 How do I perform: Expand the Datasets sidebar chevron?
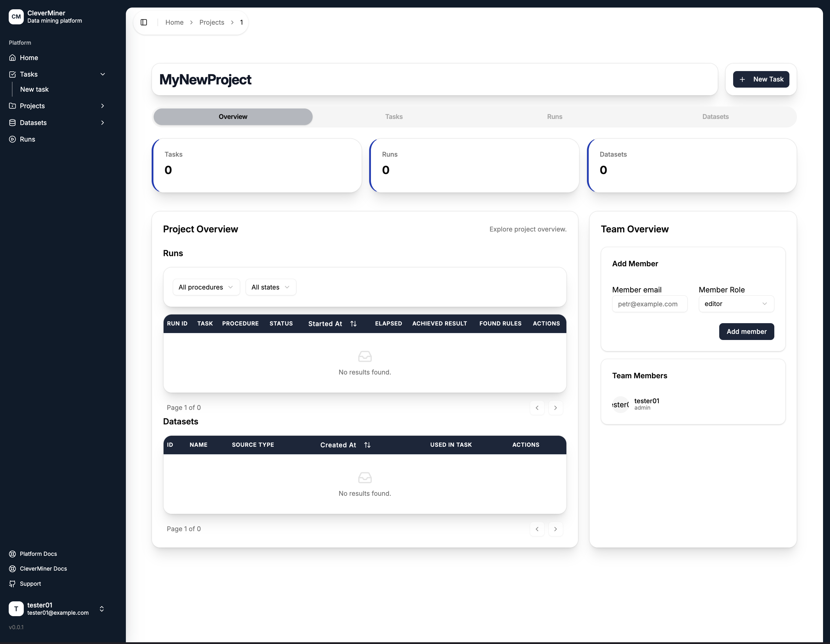[x=103, y=122]
